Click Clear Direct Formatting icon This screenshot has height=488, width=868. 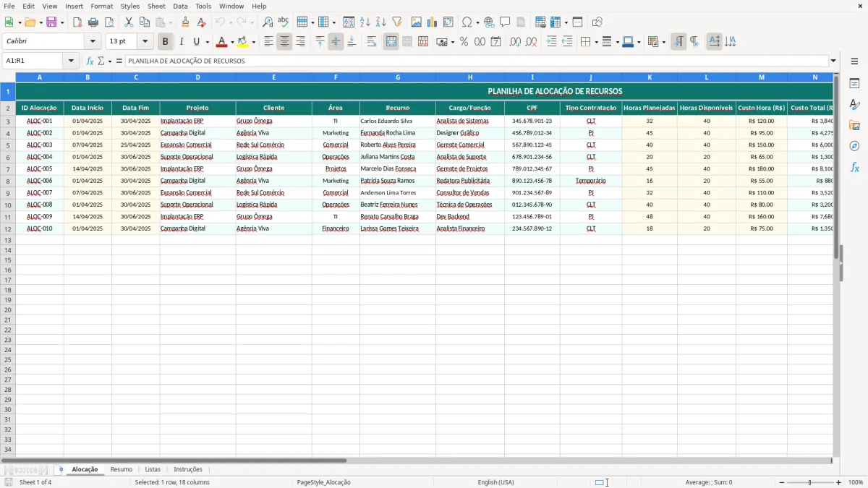coord(202,22)
